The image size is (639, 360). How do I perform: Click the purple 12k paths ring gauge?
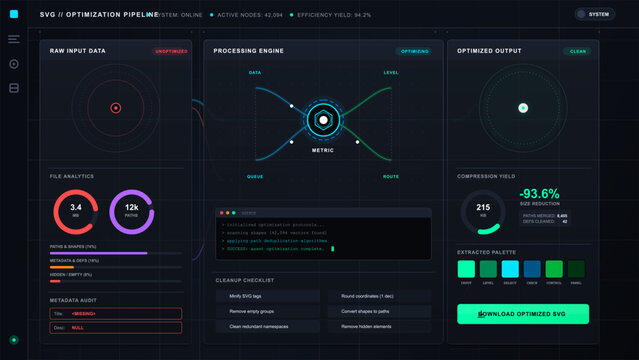[x=132, y=212]
